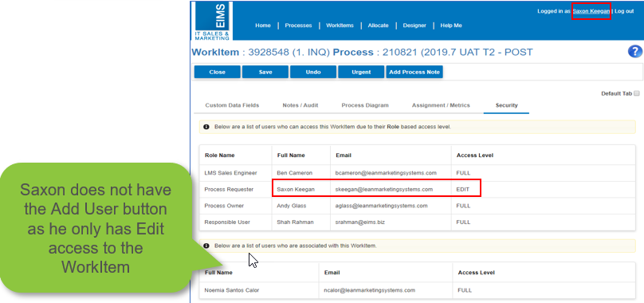Select the Process Diagram tab
644x303 pixels.
point(365,105)
